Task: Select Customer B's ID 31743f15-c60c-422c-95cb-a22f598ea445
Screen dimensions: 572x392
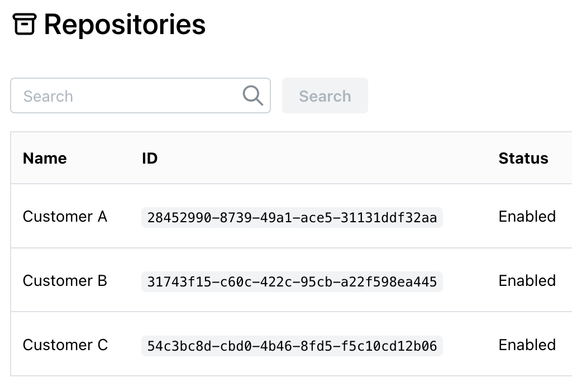Action: pos(292,281)
